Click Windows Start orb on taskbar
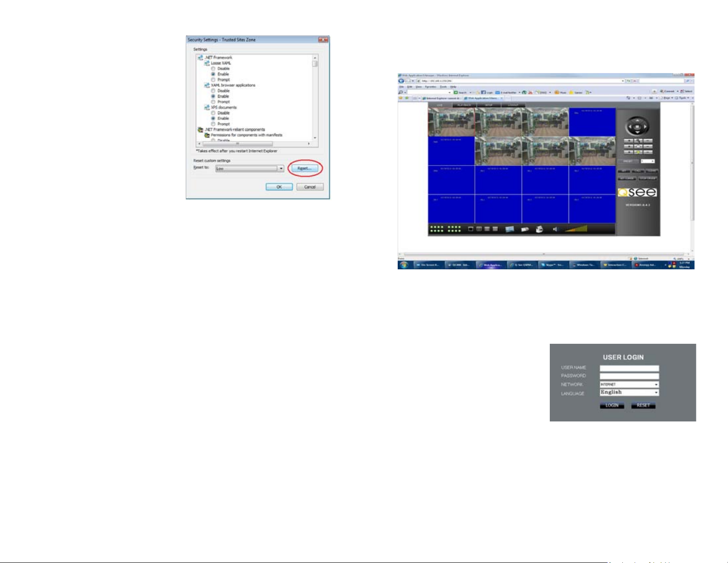The image size is (728, 563). [404, 265]
